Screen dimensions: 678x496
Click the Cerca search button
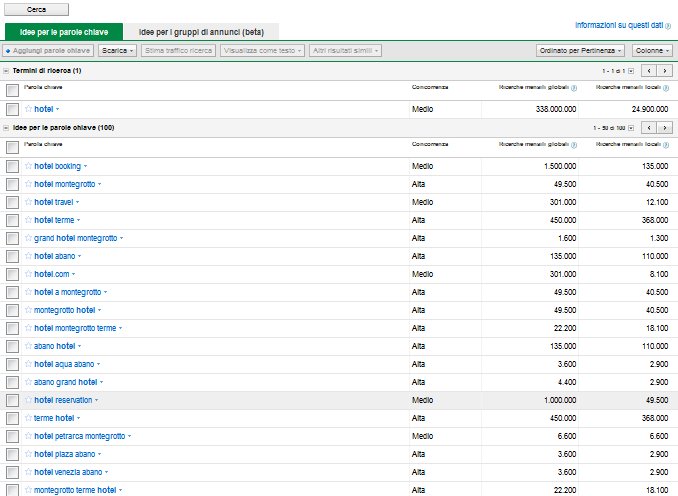coord(36,9)
